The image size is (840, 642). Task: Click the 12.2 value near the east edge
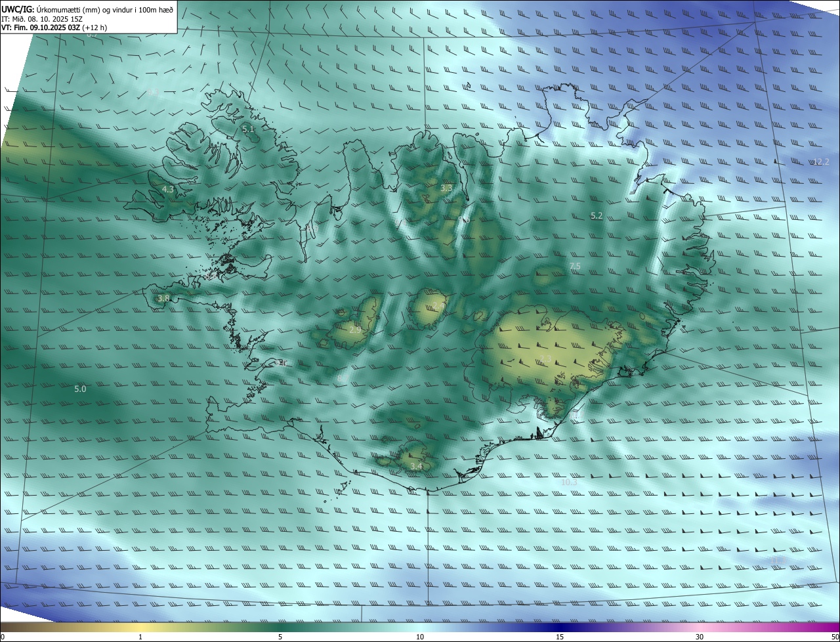821,162
